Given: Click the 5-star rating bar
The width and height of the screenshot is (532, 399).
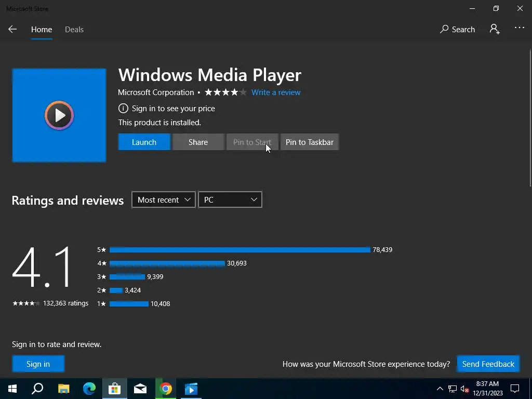Looking at the screenshot, I should (x=240, y=250).
